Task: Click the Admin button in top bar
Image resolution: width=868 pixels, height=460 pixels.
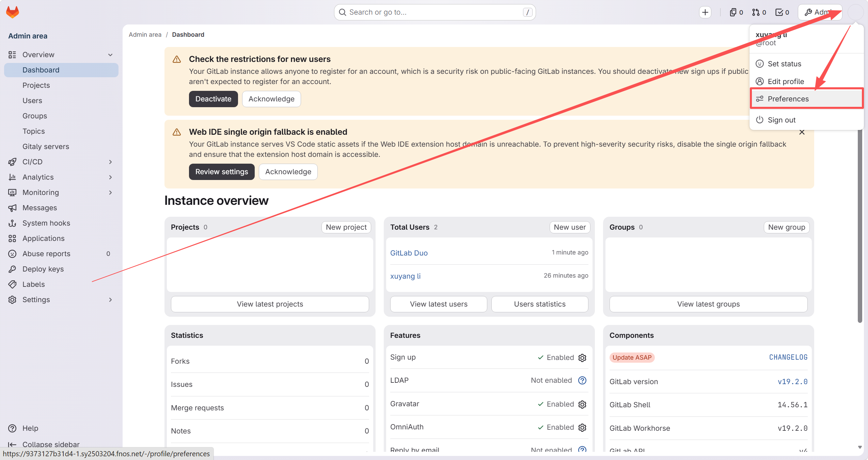Action: point(820,12)
